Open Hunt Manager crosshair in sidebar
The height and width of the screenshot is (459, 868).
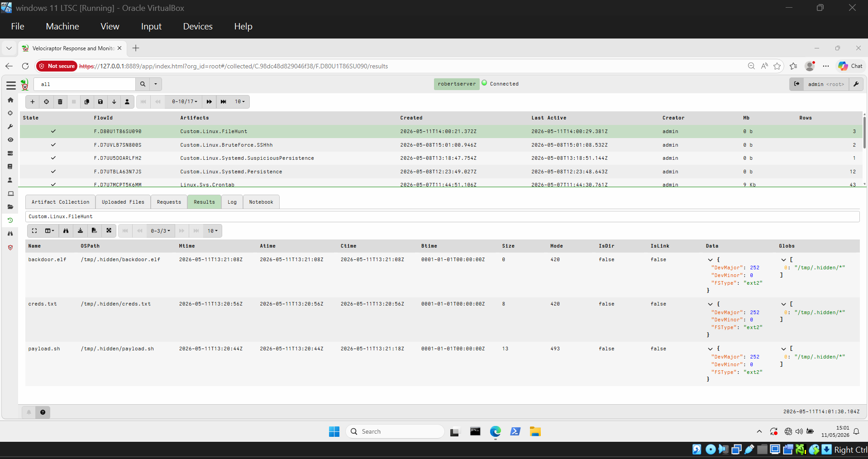(x=10, y=113)
